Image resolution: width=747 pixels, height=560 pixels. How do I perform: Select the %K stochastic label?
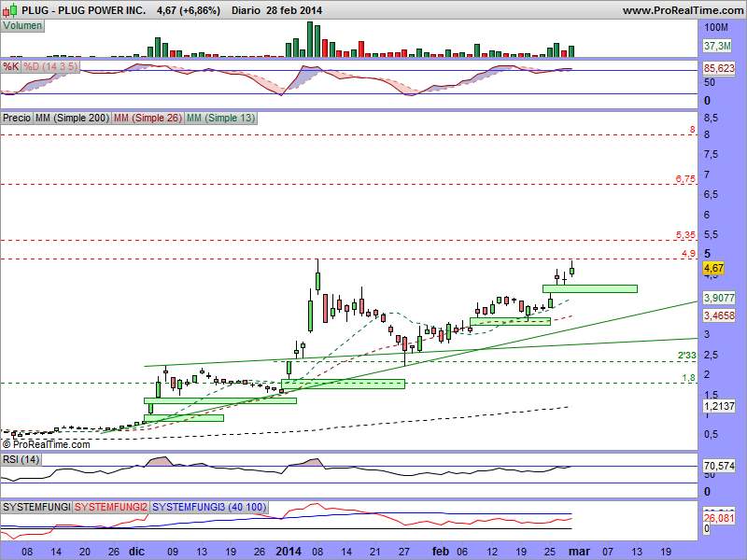(11, 66)
